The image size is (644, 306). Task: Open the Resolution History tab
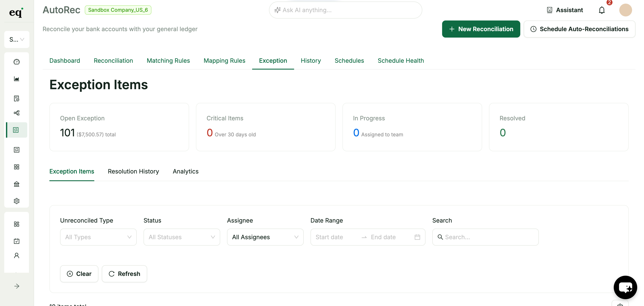(x=133, y=171)
